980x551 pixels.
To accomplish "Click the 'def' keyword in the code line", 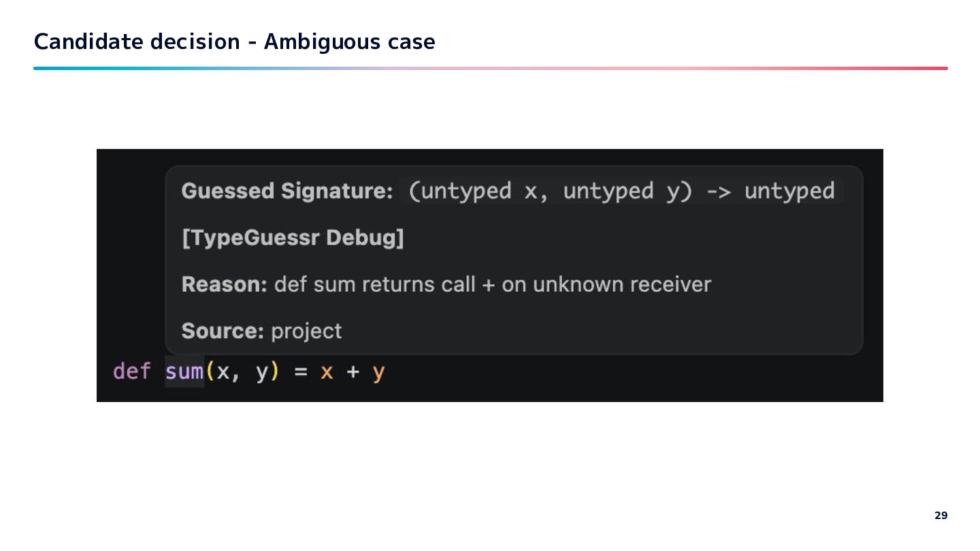I will pyautogui.click(x=130, y=372).
